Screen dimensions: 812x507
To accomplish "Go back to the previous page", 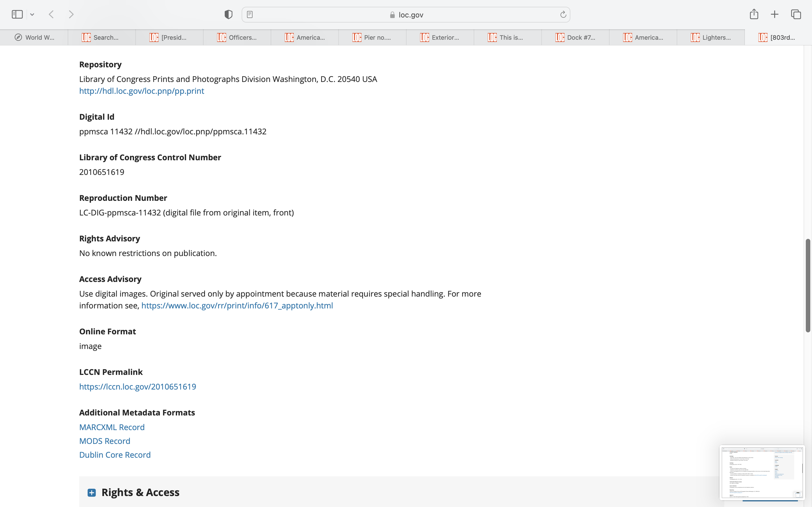I will coord(51,14).
